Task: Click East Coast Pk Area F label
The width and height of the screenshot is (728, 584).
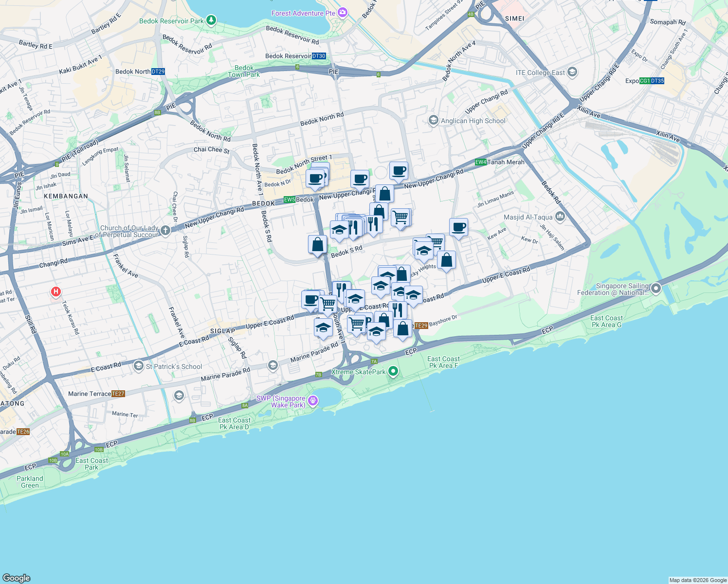Action: pyautogui.click(x=443, y=362)
